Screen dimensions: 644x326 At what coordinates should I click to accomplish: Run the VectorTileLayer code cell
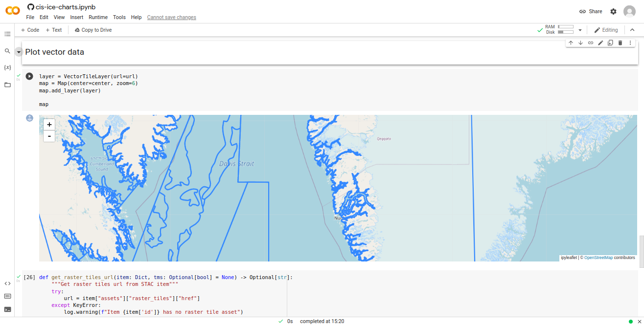[29, 76]
